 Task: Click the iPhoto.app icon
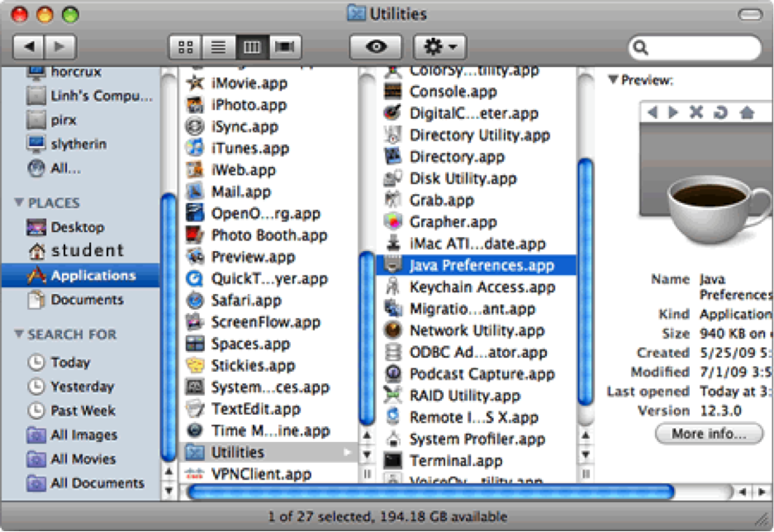coord(195,105)
